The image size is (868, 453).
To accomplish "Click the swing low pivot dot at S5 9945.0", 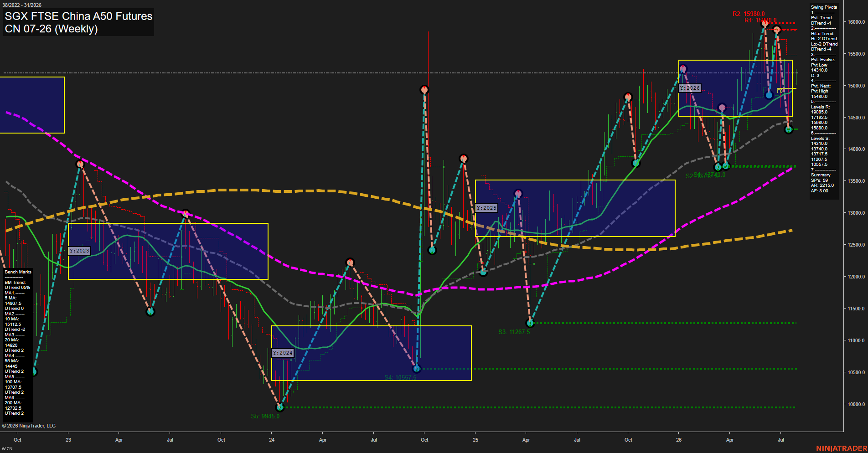I will click(x=280, y=407).
